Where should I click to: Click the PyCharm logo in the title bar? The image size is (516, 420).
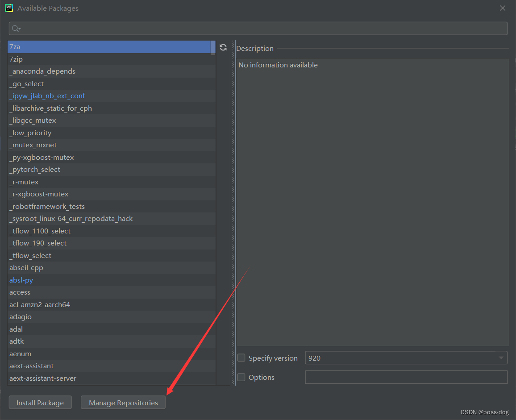pyautogui.click(x=9, y=8)
